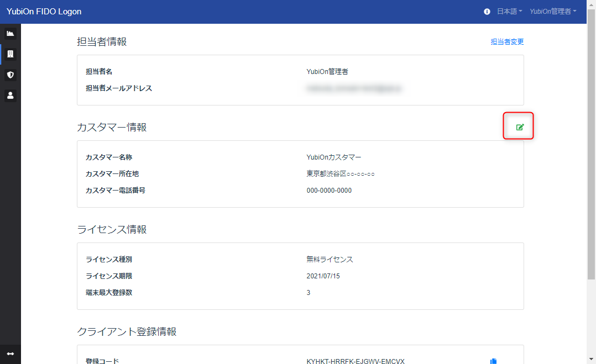Click the 登録コード label
Image resolution: width=596 pixels, height=364 pixels.
(102, 361)
